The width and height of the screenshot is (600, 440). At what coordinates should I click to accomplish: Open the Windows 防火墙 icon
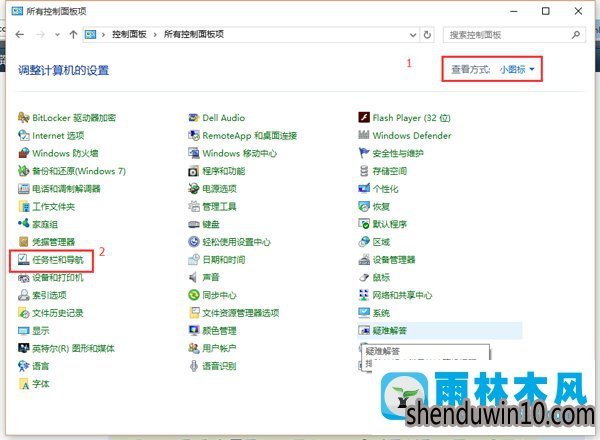[x=24, y=153]
